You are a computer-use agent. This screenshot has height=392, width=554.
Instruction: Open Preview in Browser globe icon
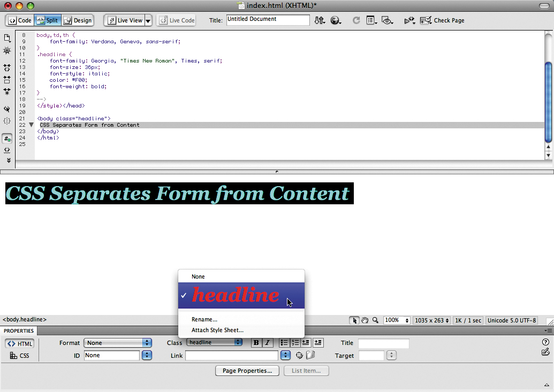335,20
